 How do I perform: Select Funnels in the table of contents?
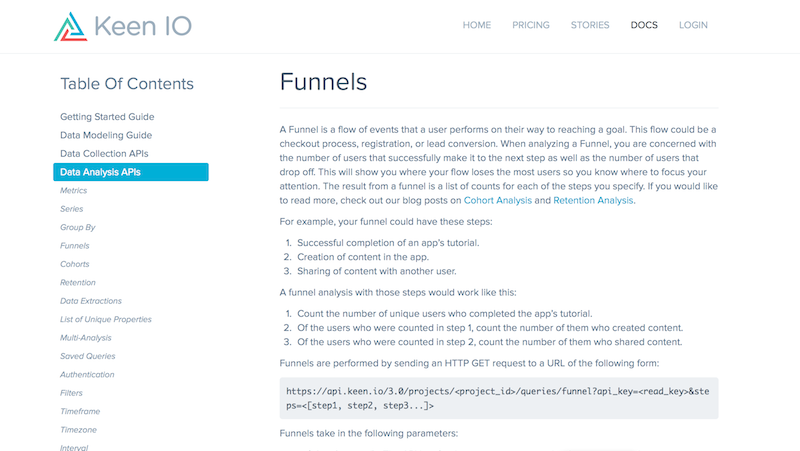[x=74, y=245]
